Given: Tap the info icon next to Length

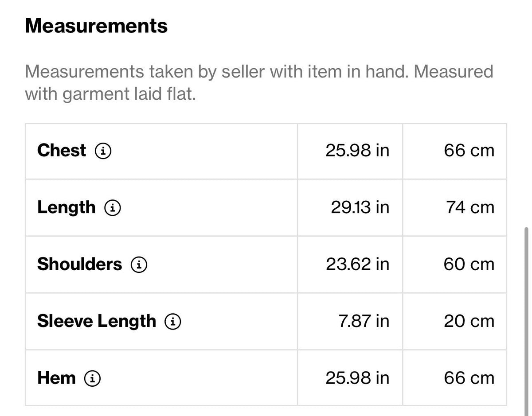Looking at the screenshot, I should (x=113, y=208).
